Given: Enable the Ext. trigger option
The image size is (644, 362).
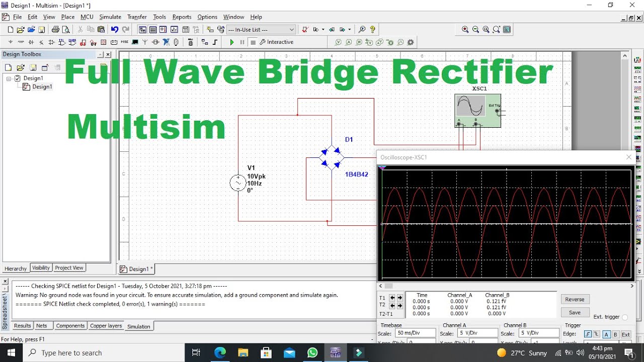Looking at the screenshot, I should point(625,317).
